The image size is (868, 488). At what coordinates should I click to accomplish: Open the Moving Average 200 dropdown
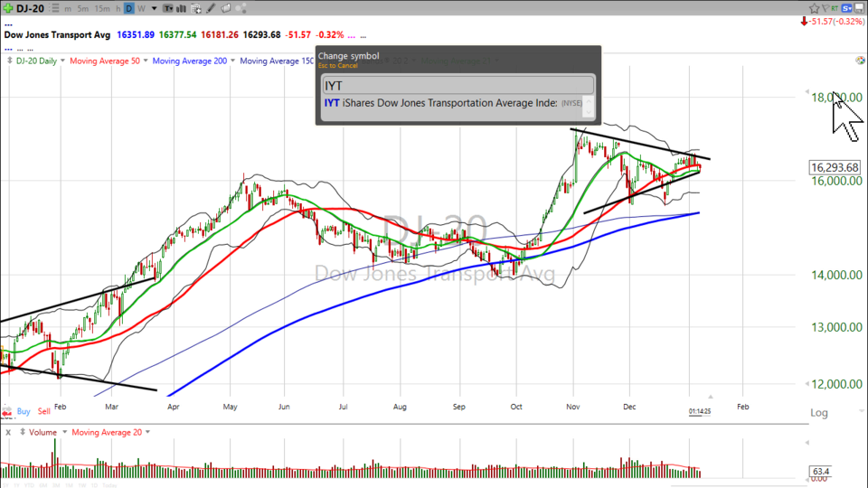[233, 61]
